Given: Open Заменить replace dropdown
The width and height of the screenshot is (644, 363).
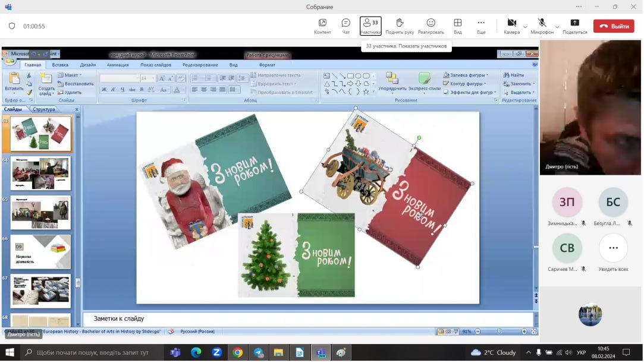Looking at the screenshot, I should coord(519,84).
